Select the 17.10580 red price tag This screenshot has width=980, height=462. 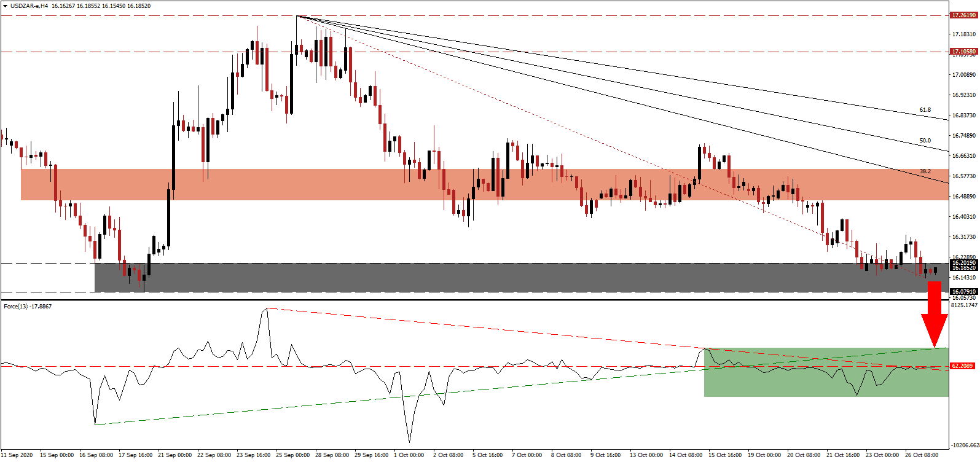point(963,52)
